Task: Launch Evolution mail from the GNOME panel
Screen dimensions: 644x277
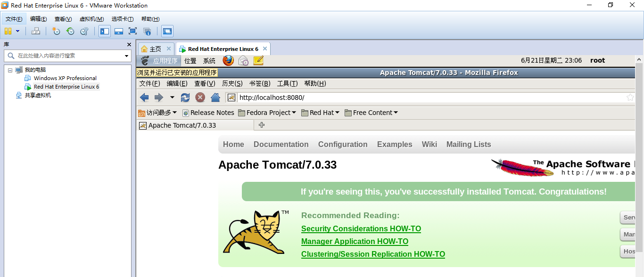Action: click(243, 60)
